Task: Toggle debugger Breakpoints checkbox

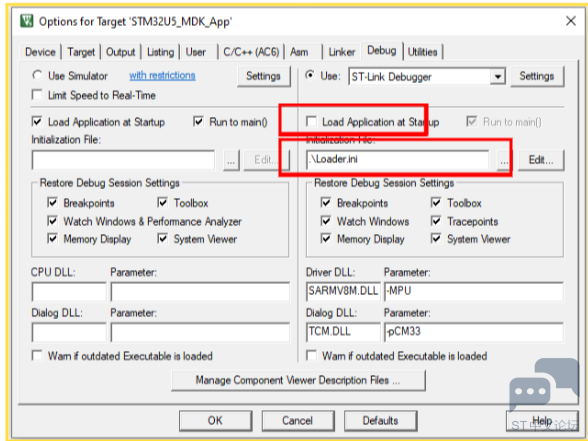Action: coord(326,203)
